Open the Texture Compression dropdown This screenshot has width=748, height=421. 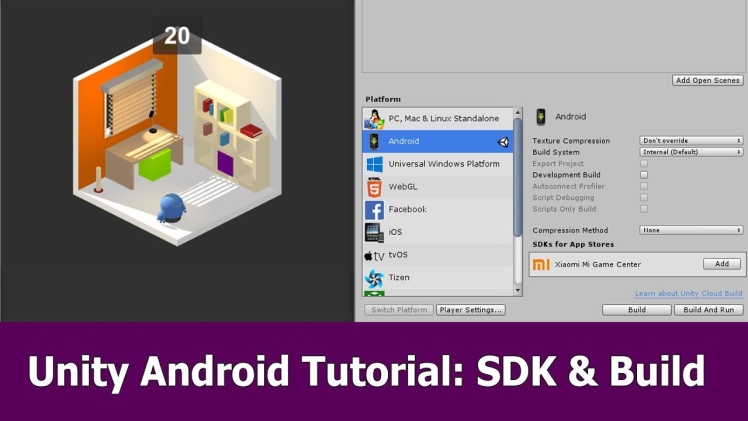[691, 141]
